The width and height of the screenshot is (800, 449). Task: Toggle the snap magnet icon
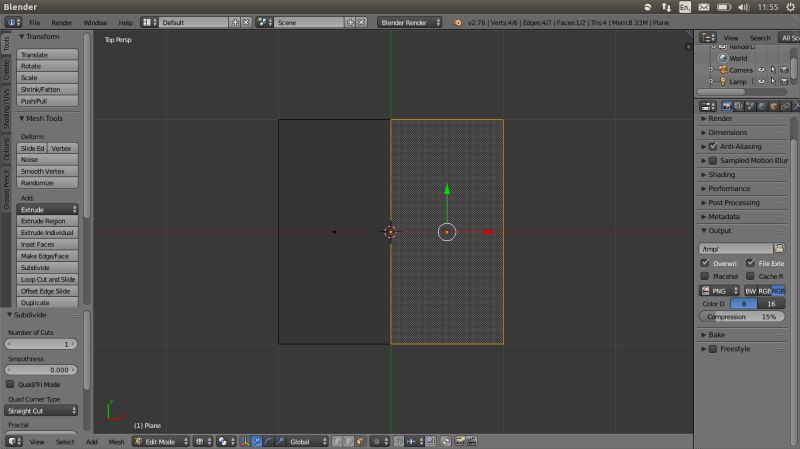click(x=399, y=441)
